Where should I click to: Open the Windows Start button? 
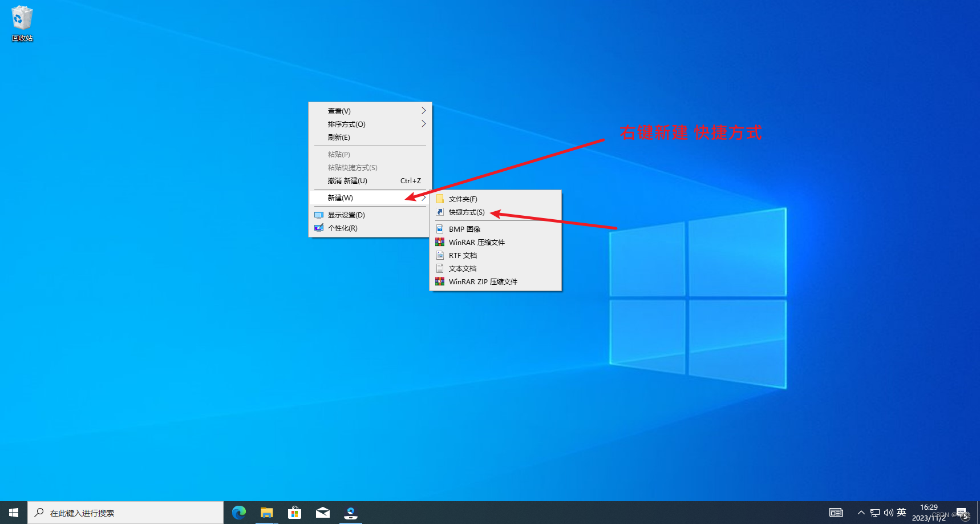(x=14, y=513)
